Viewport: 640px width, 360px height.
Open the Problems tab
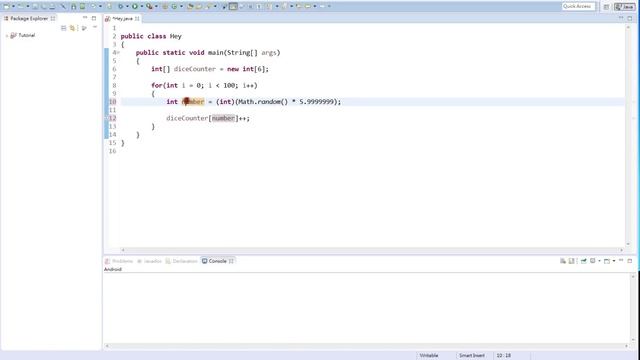coord(119,261)
